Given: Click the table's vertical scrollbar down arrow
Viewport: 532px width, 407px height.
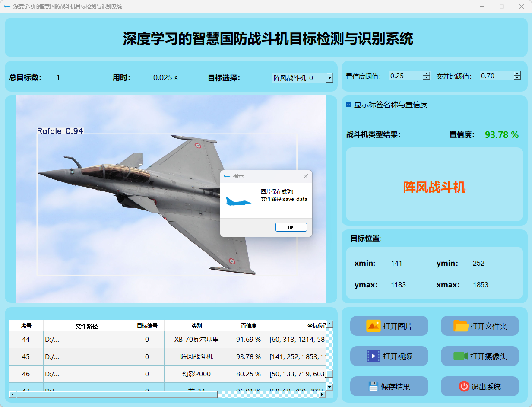Looking at the screenshot, I should (x=329, y=387).
